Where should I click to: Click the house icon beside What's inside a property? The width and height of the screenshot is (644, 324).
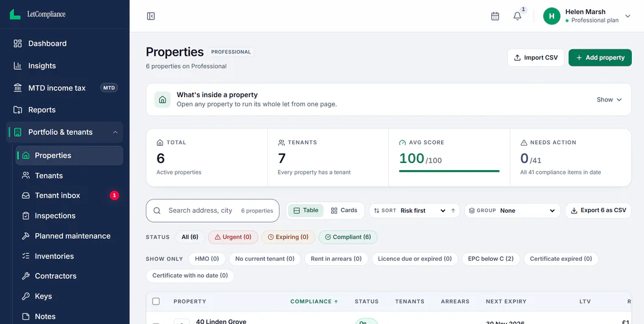(x=163, y=100)
